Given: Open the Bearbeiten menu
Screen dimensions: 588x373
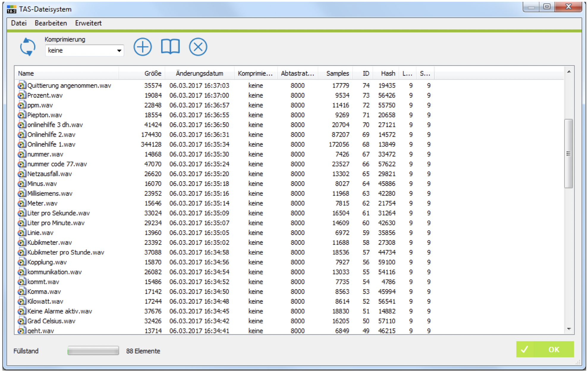Looking at the screenshot, I should [x=51, y=23].
